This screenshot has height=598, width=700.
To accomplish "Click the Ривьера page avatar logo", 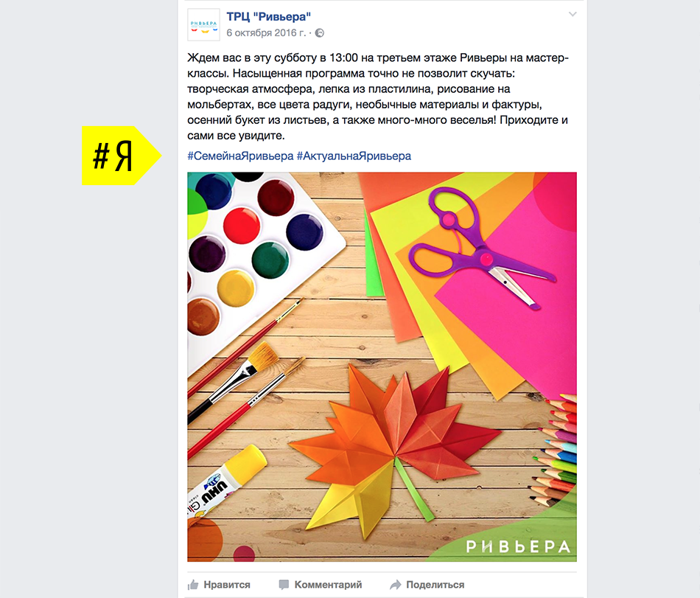I will [x=203, y=25].
